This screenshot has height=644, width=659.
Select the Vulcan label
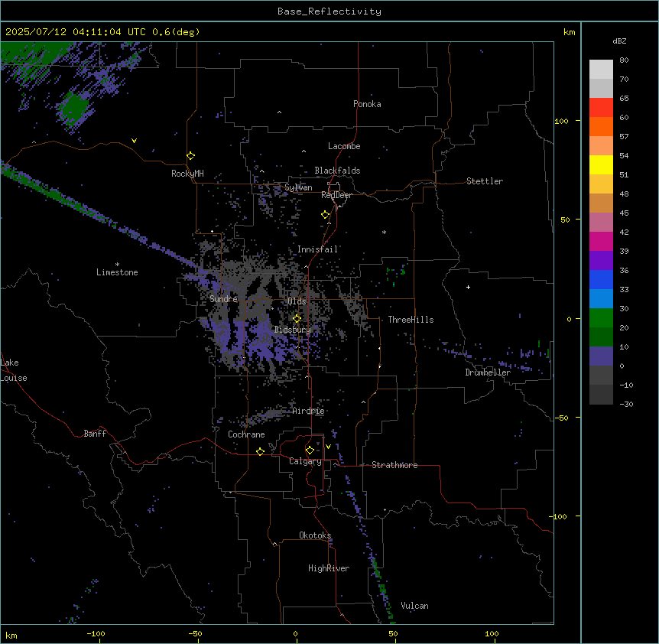pos(415,606)
